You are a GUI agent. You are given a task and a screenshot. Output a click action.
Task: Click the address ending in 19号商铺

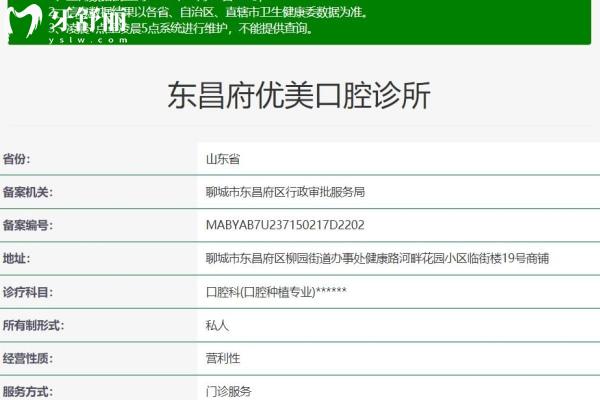coord(377,259)
